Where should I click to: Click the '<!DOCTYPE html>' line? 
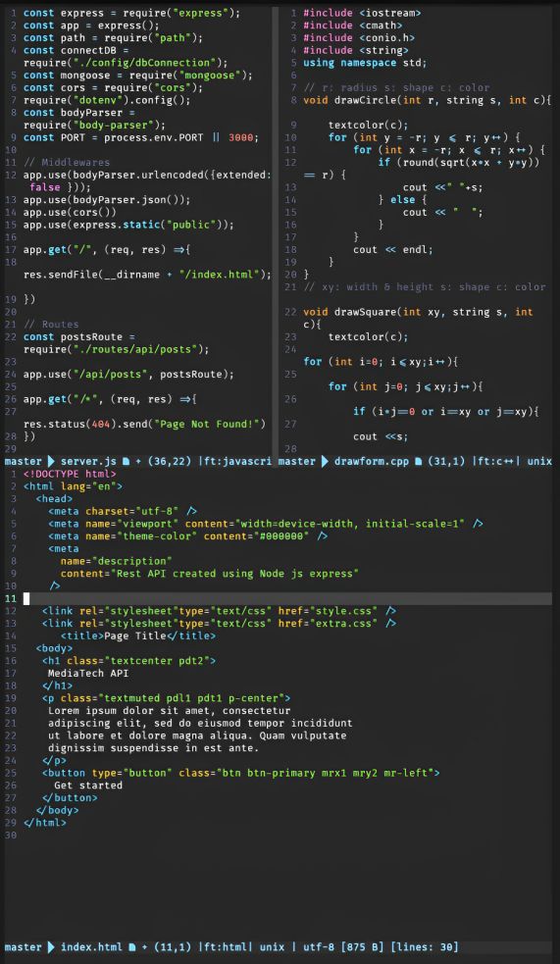(x=70, y=474)
